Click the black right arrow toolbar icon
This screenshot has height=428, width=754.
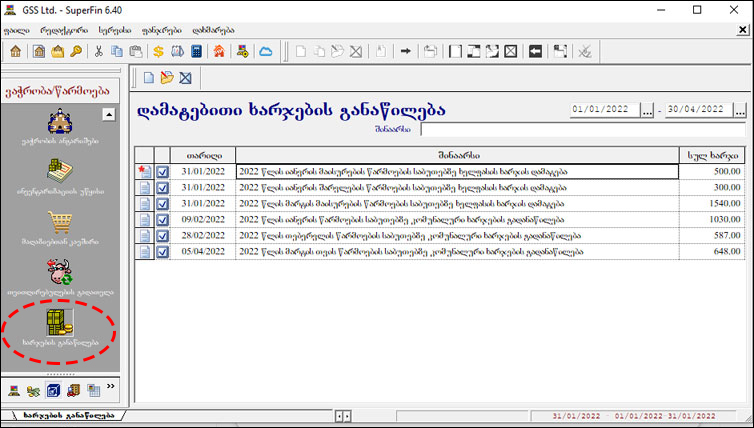pos(406,51)
